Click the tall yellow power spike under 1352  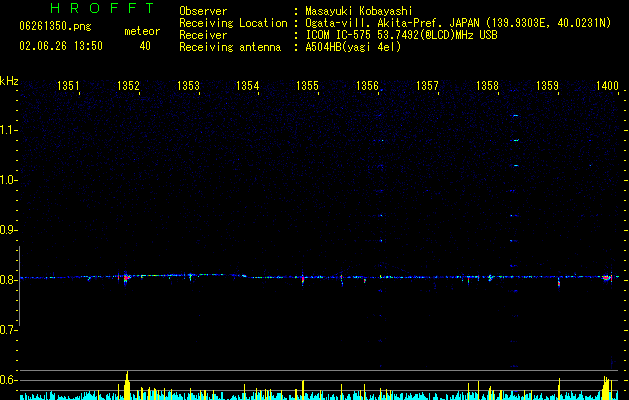click(127, 385)
